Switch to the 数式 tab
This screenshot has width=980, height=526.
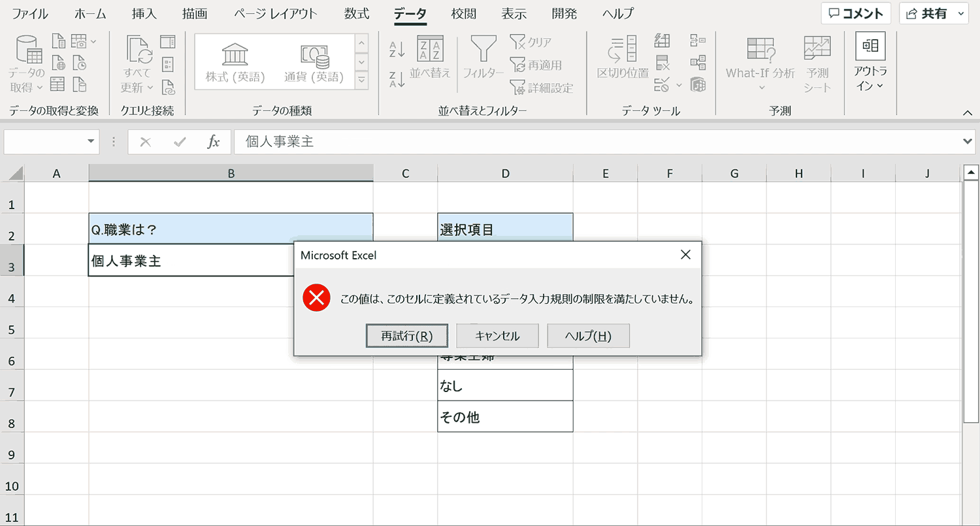click(x=357, y=13)
